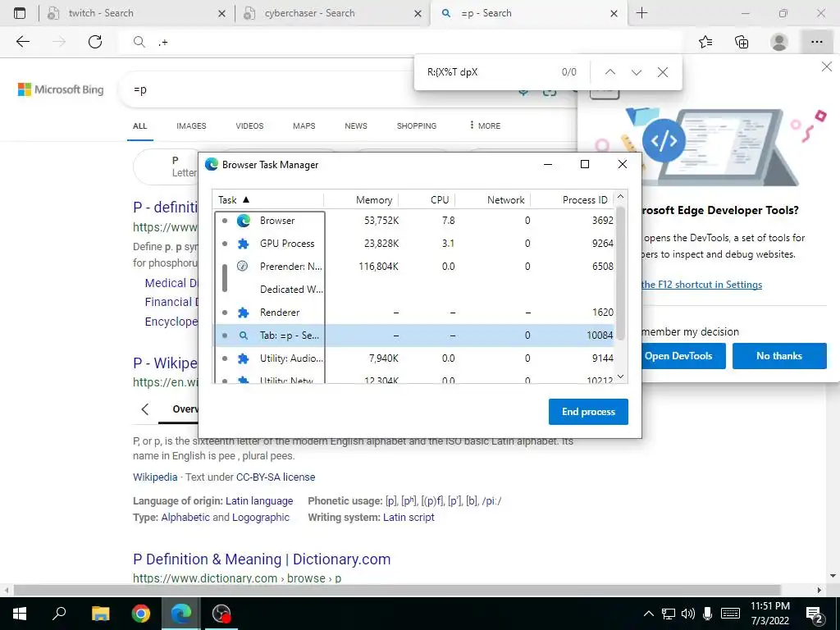Viewport: 840px width, 630px height.
Task: Open IMAGES search tab
Action: coord(191,126)
